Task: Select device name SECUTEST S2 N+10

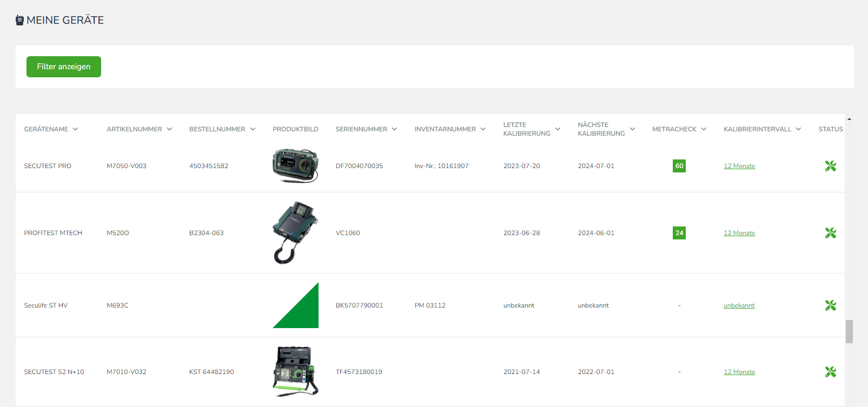Action: [54, 372]
